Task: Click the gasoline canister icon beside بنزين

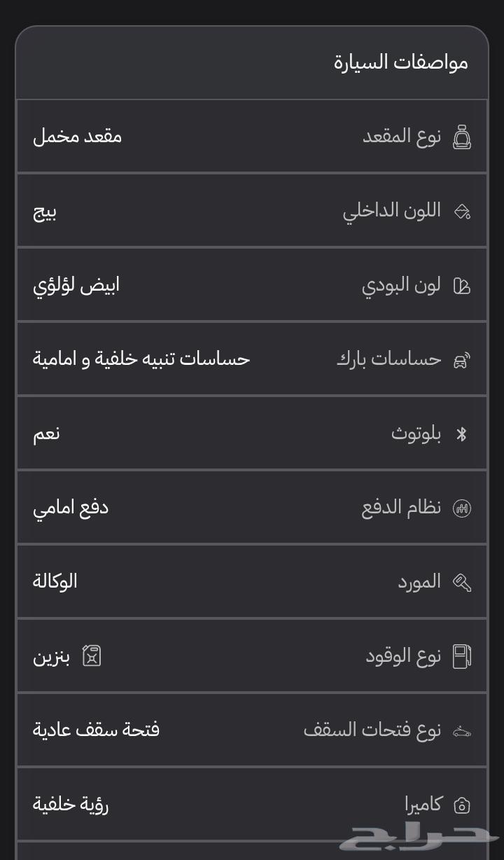Action: coord(92,656)
